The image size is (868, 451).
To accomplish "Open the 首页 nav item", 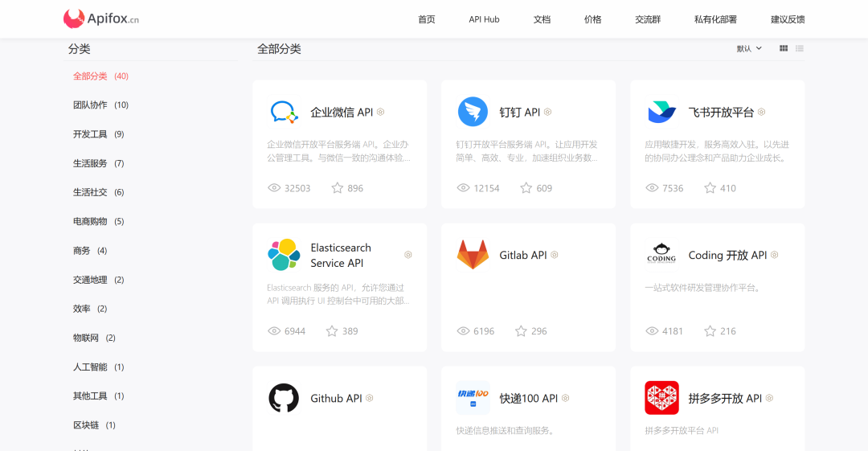I will [426, 19].
